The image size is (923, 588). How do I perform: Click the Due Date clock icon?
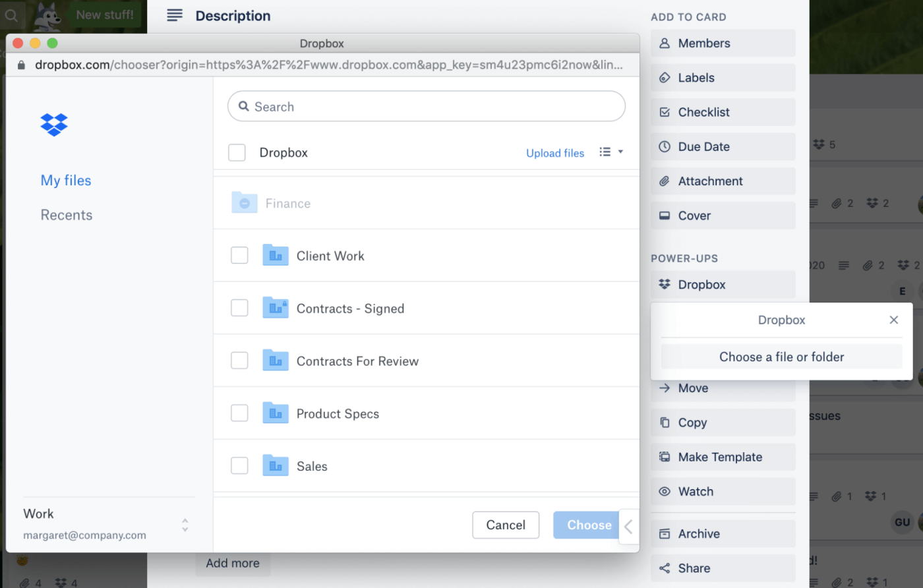point(666,146)
